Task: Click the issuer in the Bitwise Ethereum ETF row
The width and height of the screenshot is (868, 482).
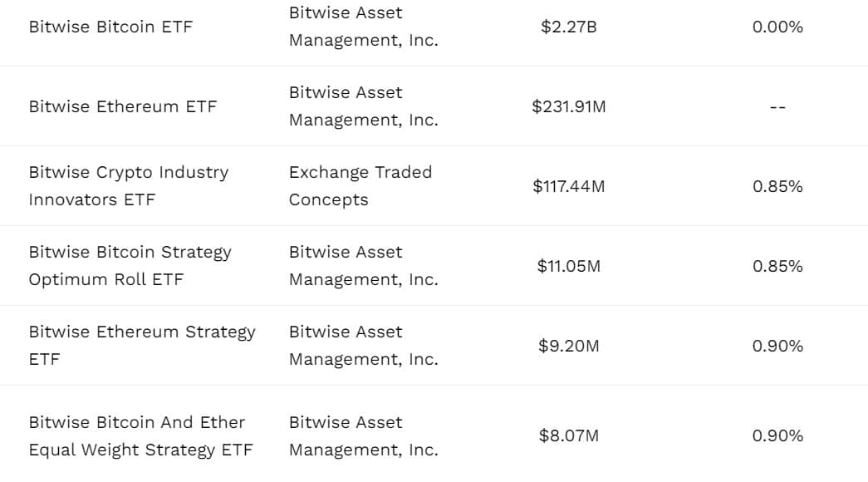Action: click(x=363, y=106)
